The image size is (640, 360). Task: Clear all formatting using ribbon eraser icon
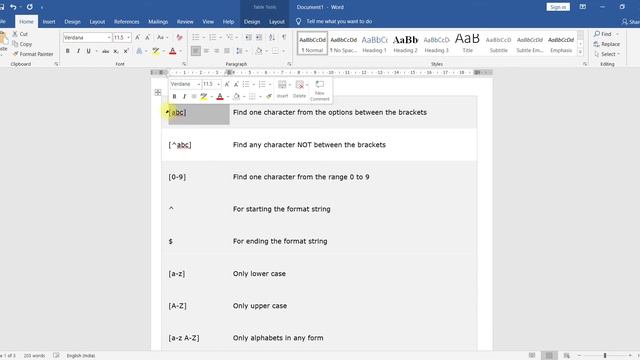coord(179,38)
